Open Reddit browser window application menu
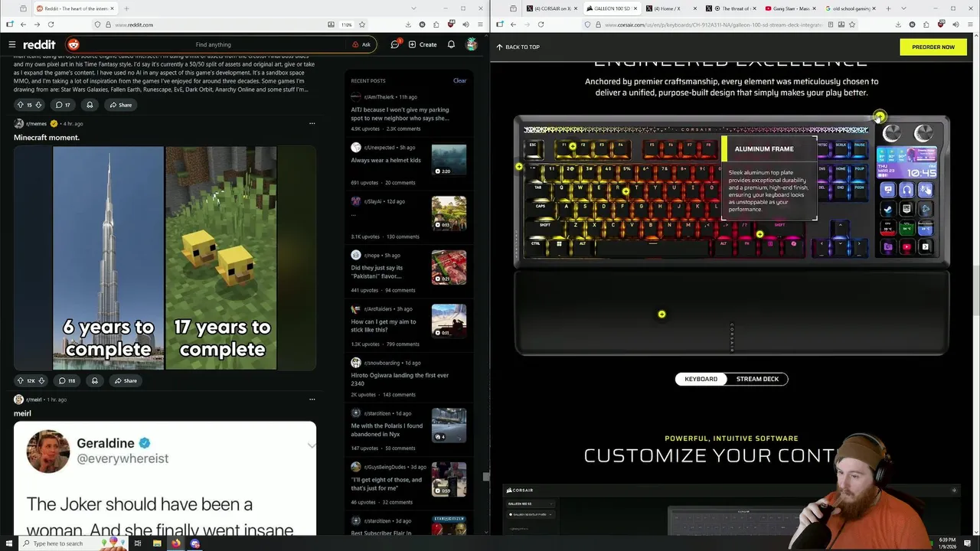 [x=479, y=24]
